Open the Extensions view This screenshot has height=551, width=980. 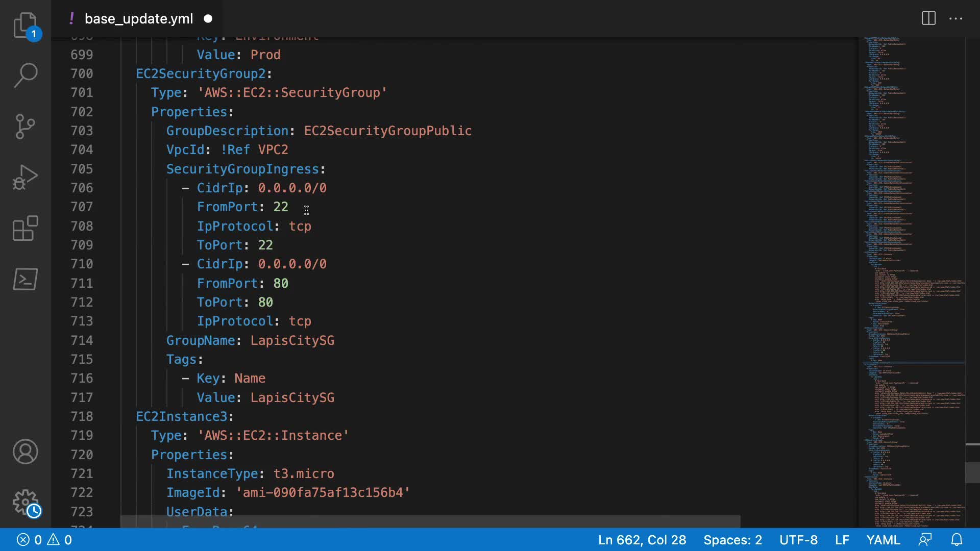[25, 228]
